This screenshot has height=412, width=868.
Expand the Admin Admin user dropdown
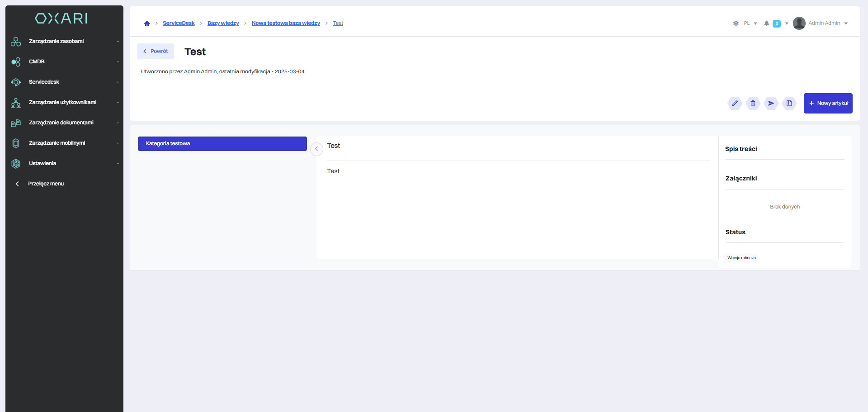click(x=845, y=24)
